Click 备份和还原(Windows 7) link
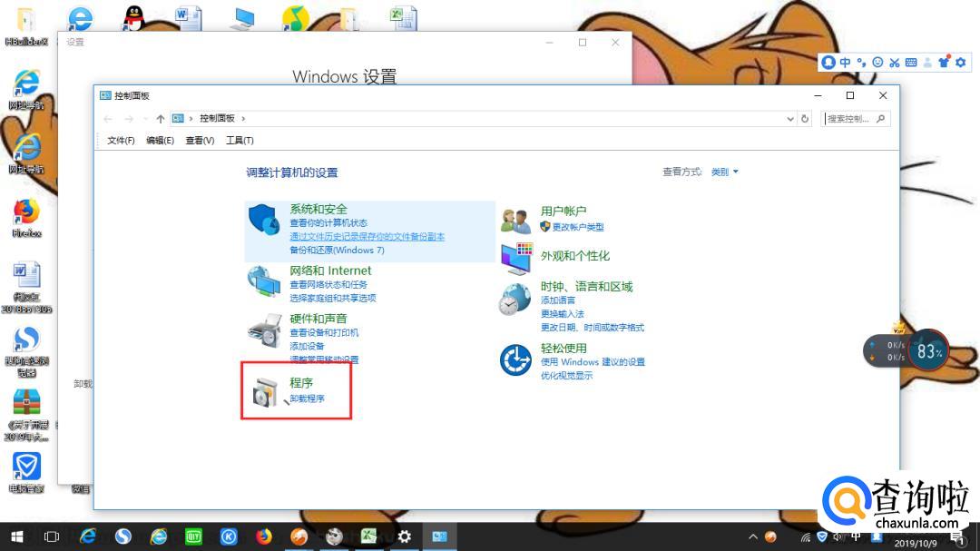 (337, 251)
